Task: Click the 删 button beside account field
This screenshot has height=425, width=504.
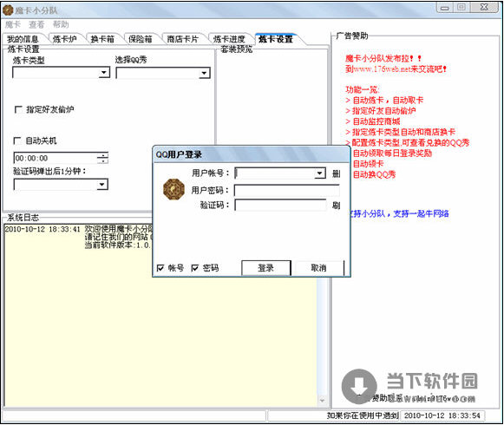Action: 337,173
